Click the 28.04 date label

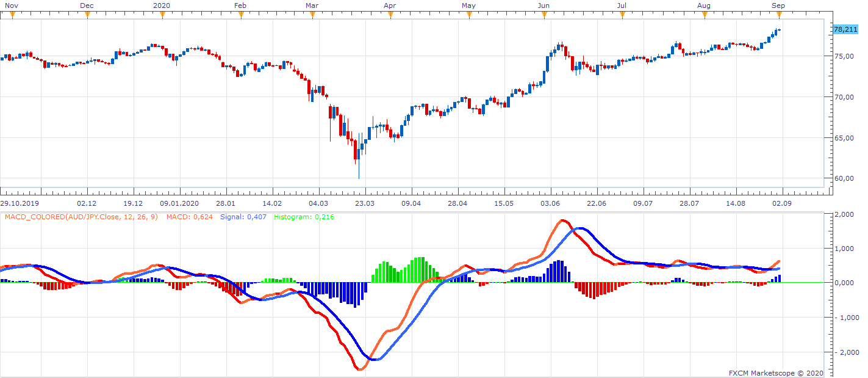(457, 204)
